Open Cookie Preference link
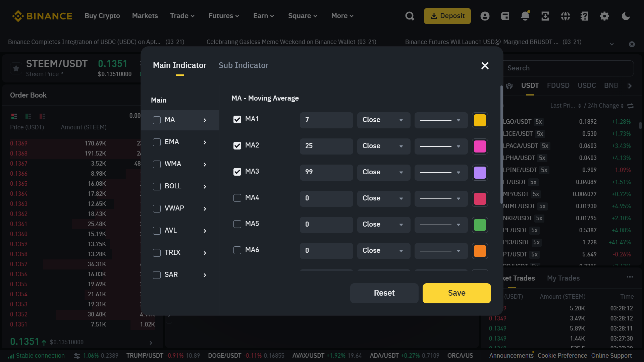 (x=562, y=356)
